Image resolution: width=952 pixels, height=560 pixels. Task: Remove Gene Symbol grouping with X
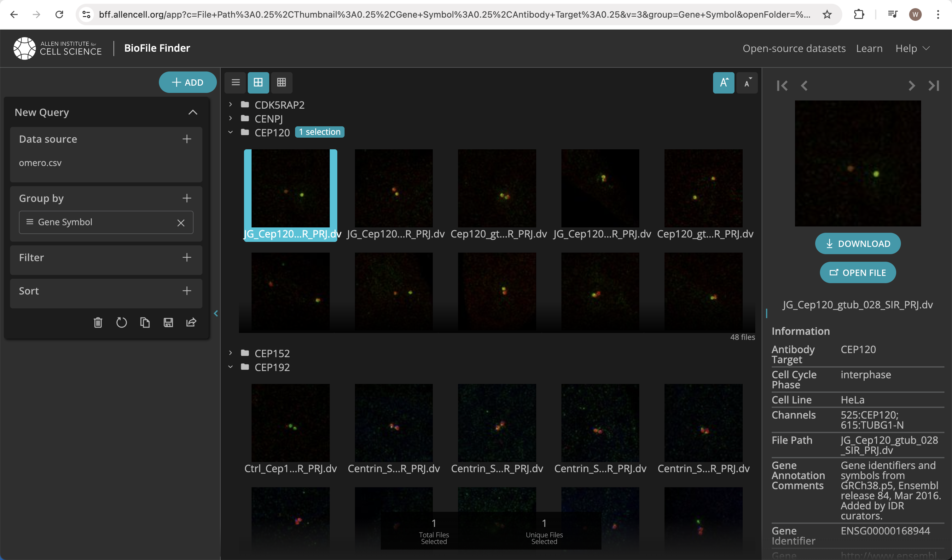pos(181,223)
